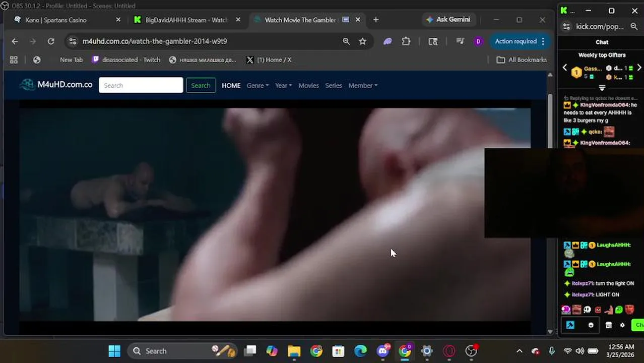Reload the m4uhd page

pyautogui.click(x=51, y=41)
